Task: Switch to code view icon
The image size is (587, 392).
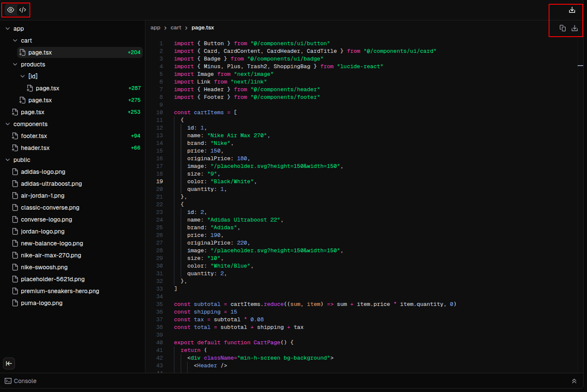Action: (23, 10)
